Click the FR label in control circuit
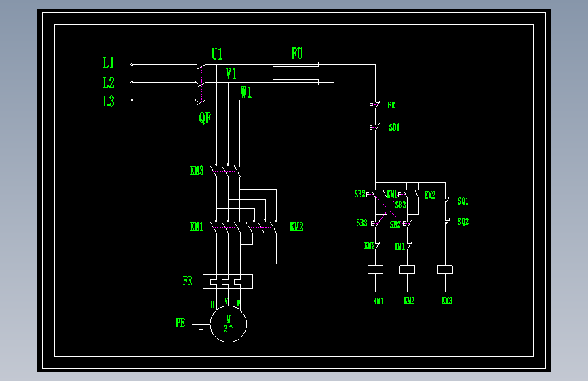 tap(391, 105)
